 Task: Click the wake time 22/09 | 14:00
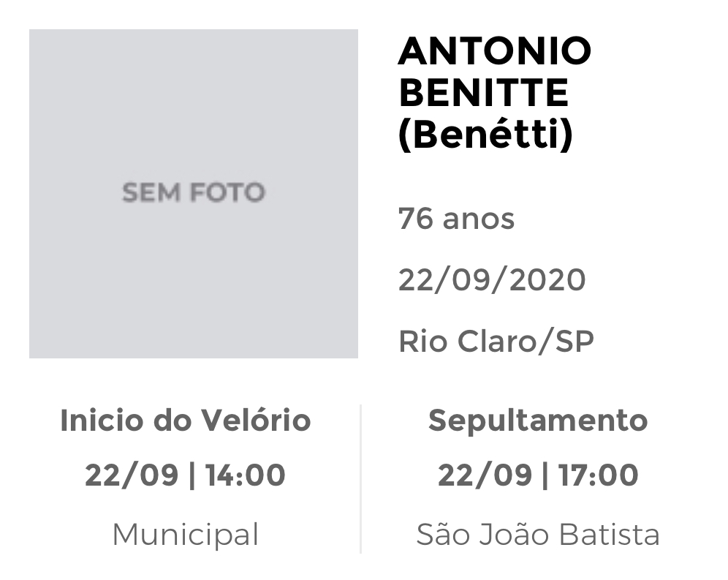click(185, 475)
